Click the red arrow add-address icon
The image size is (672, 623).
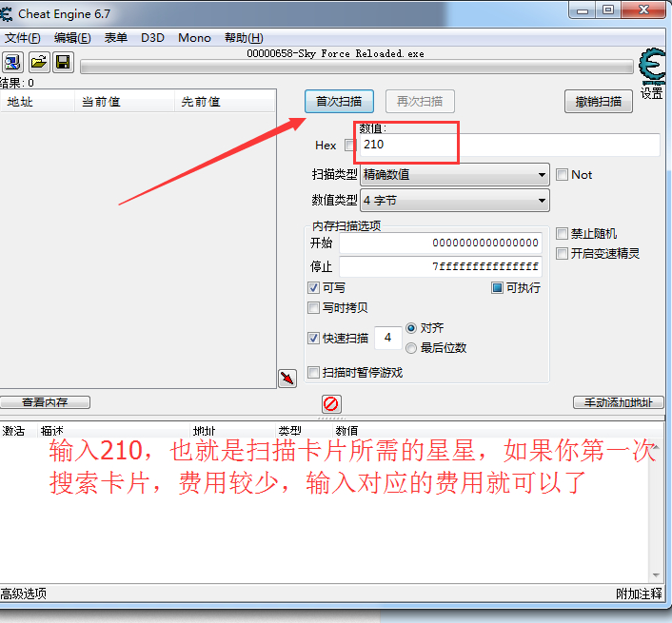(287, 379)
